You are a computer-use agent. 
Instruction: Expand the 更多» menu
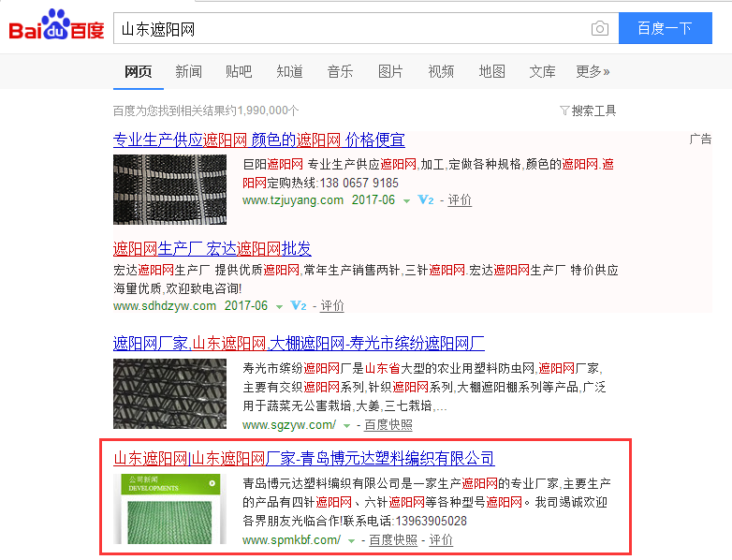(x=593, y=71)
